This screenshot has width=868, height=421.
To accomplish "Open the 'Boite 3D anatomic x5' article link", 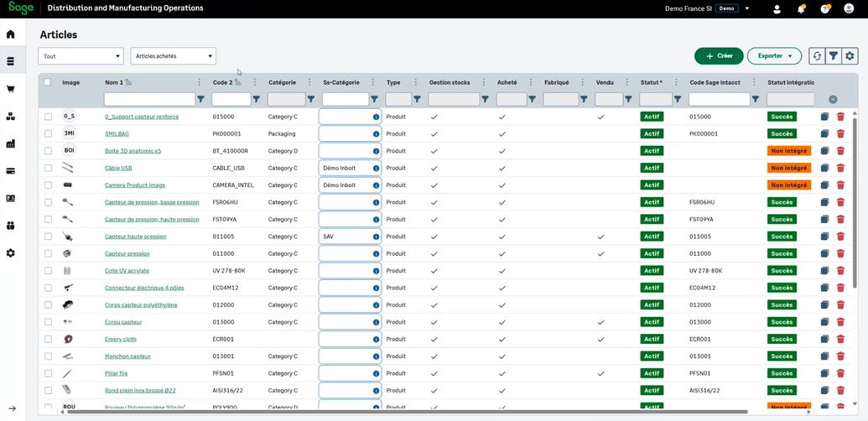I will pos(133,151).
